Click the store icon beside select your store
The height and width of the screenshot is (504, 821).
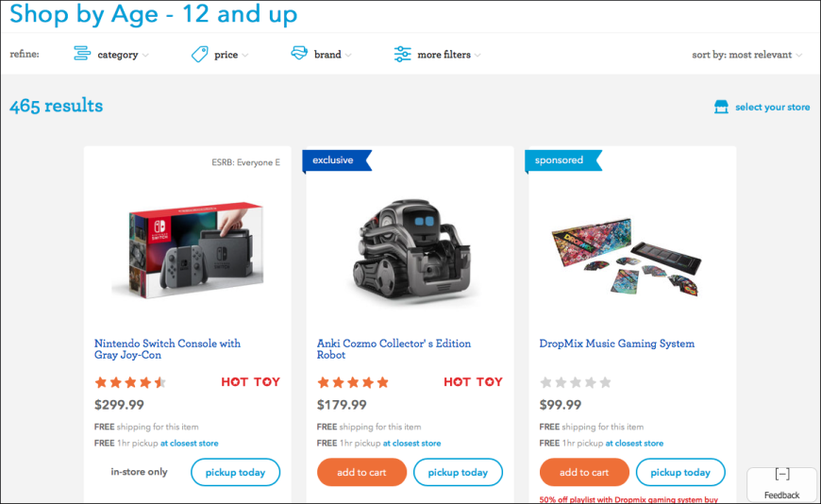[721, 107]
